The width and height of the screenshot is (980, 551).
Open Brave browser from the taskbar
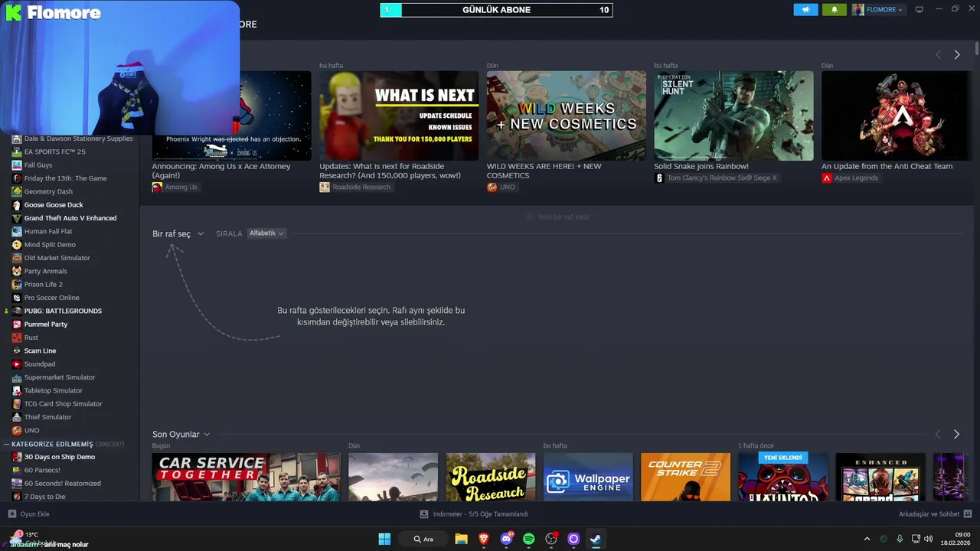[484, 539]
